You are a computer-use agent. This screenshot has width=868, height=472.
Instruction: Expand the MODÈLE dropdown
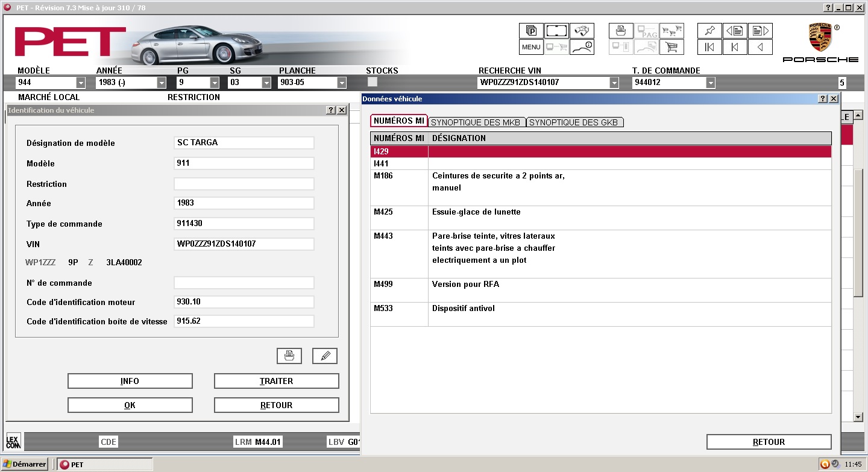click(x=81, y=83)
